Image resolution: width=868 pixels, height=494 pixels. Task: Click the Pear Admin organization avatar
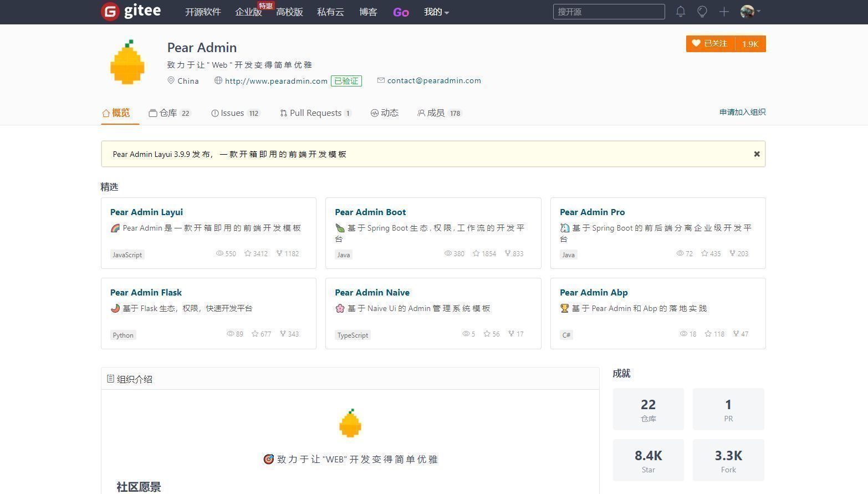[127, 62]
